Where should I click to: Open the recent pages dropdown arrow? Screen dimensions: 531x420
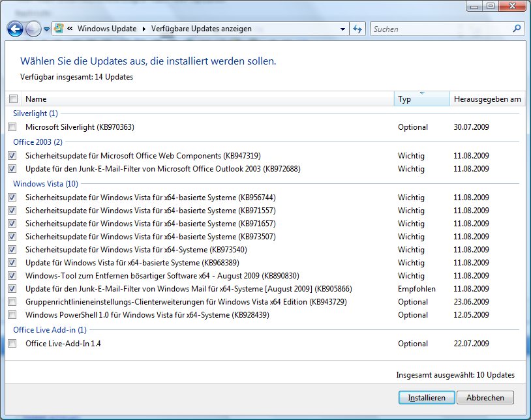[47, 29]
